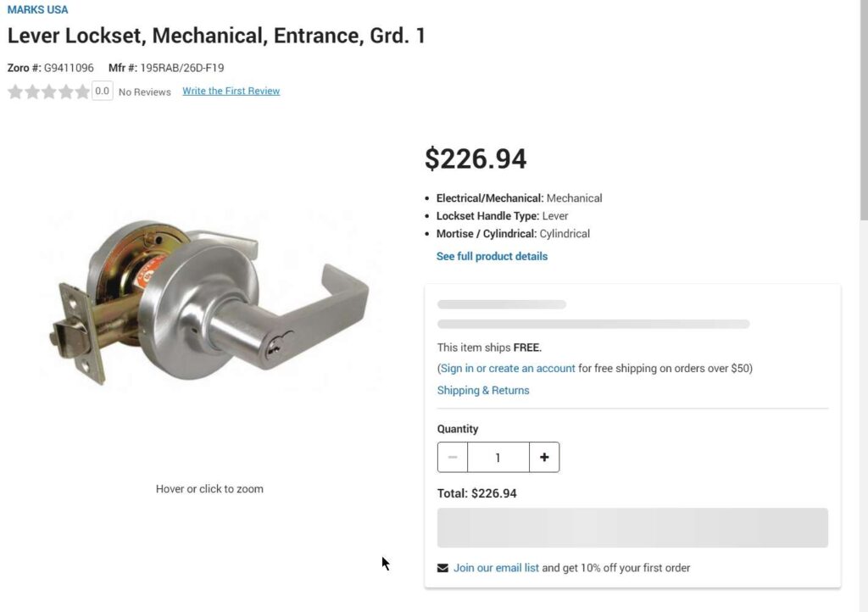This screenshot has height=612, width=868.
Task: Click the first rating star
Action: (x=15, y=92)
